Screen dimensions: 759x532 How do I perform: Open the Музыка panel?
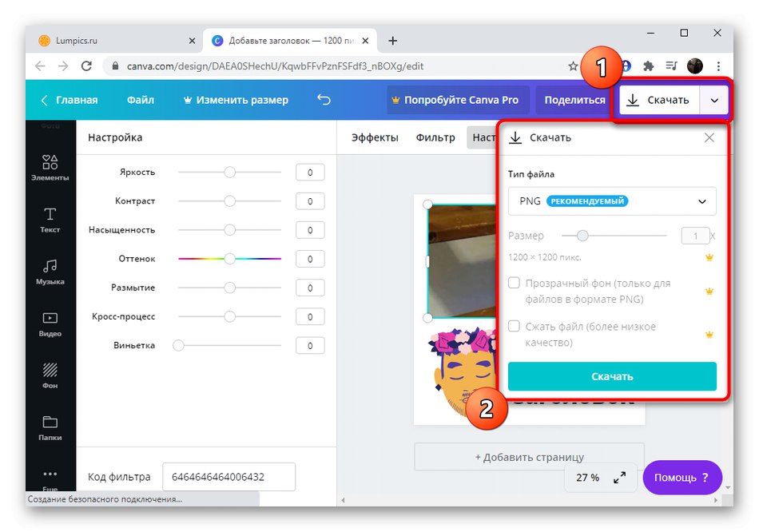(x=50, y=272)
